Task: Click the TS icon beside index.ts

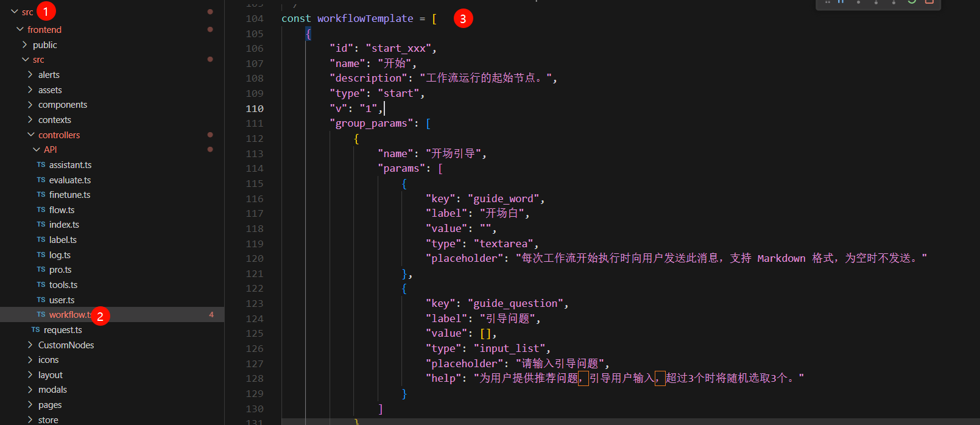Action: point(41,225)
